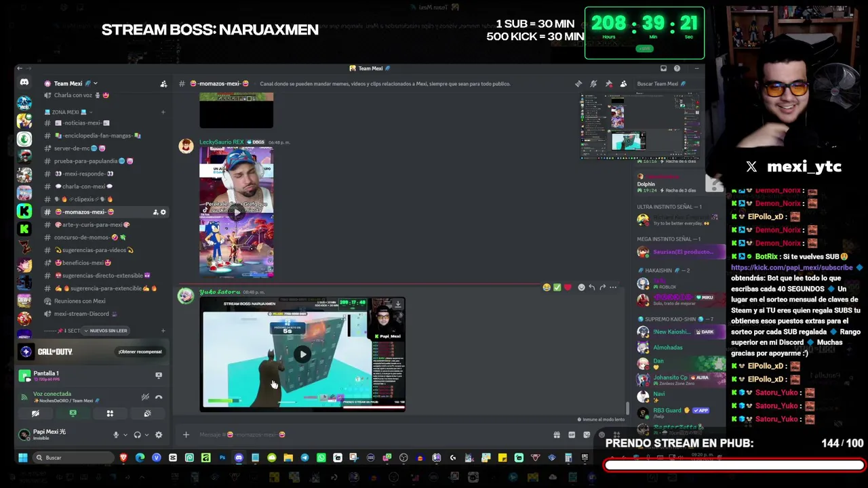
Task: Open the attachment plus button in message box
Action: [x=186, y=434]
